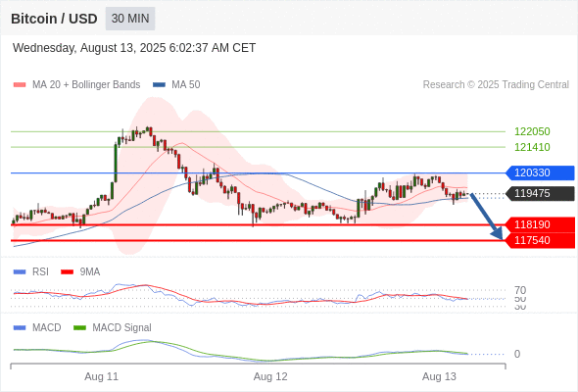This screenshot has height=392, width=578.
Task: Click the MACD Signal green legend swatch
Action: tap(79, 328)
